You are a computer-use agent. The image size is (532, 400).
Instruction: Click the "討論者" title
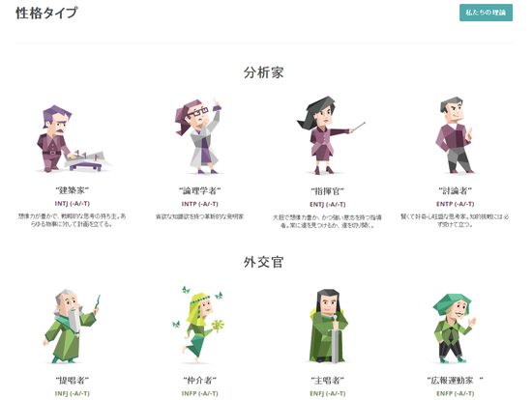(x=455, y=191)
